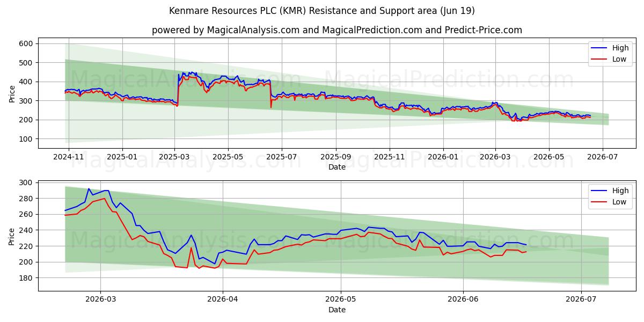The image size is (644, 322).
Task: Click the '2025-05' x-axis label in top chart
Action: (x=228, y=157)
